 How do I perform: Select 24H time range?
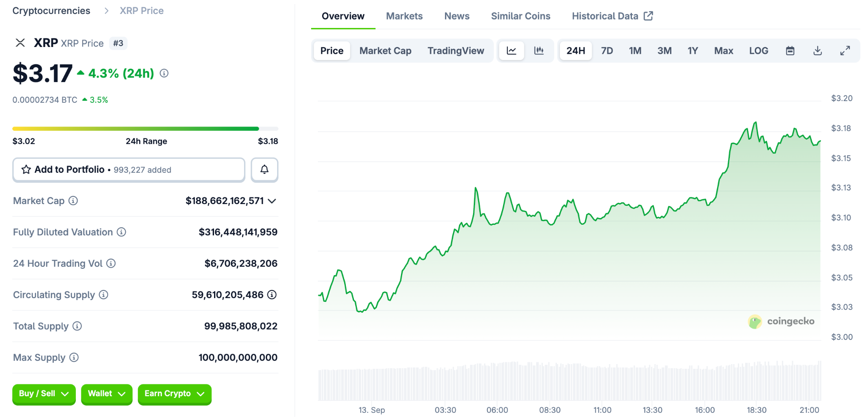coord(576,51)
